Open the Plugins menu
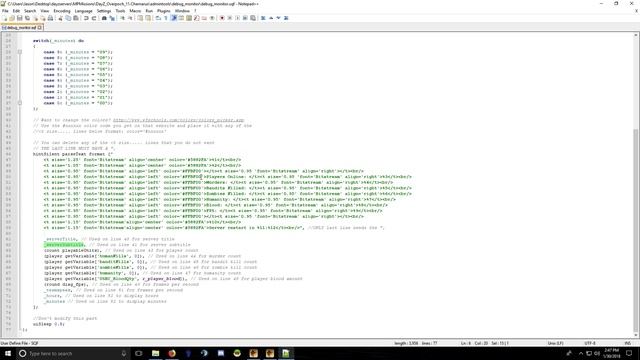Screen dimensions: 640x360 (x=164, y=11)
